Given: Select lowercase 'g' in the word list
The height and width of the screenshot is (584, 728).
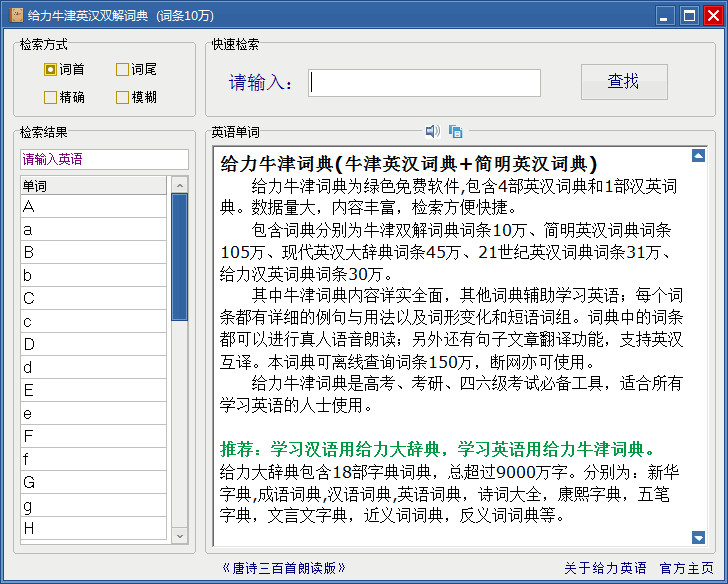Looking at the screenshot, I should tap(93, 505).
